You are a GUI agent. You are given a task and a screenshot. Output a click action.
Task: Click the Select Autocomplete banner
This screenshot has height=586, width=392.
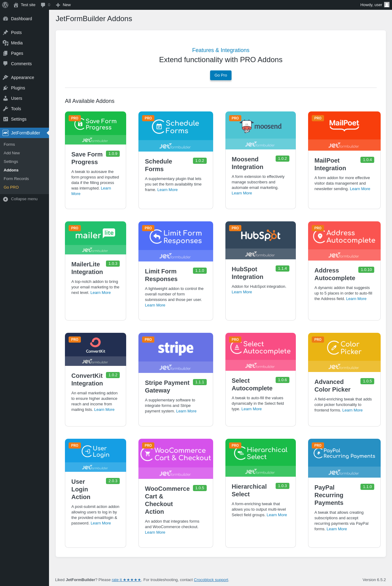261,352
